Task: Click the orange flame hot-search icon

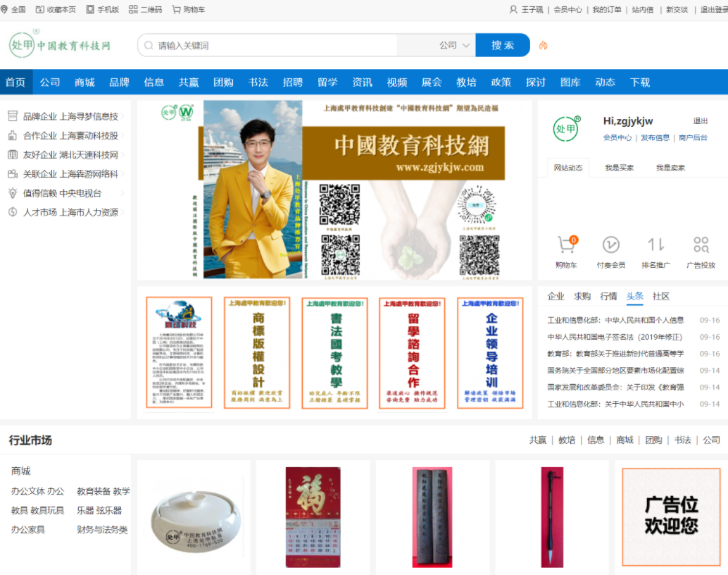Action: [x=543, y=45]
